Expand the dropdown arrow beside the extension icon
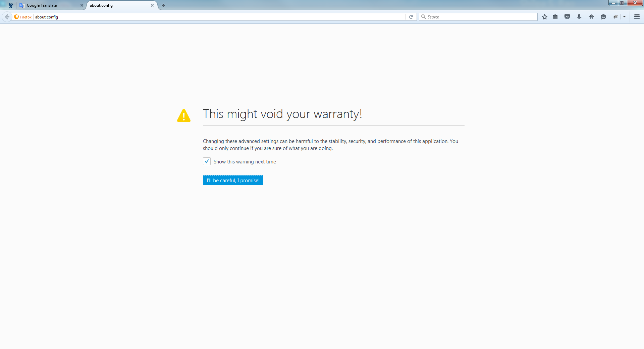 (624, 17)
